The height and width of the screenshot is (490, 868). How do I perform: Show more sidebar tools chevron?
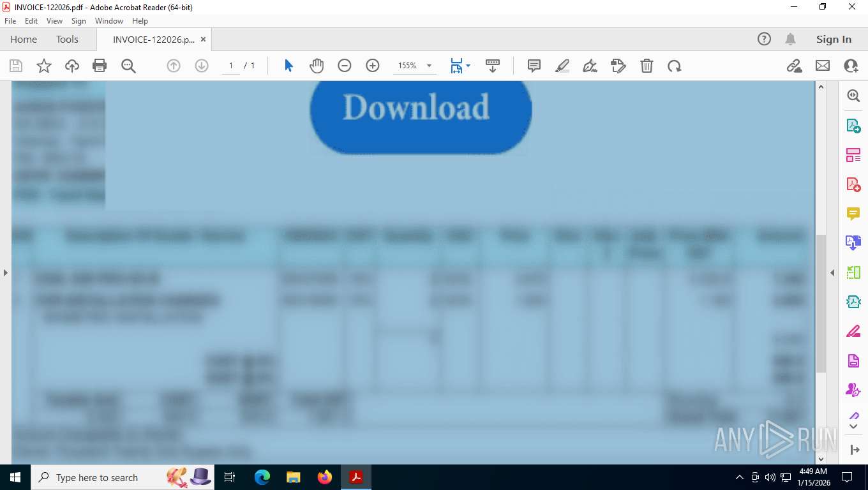click(853, 426)
